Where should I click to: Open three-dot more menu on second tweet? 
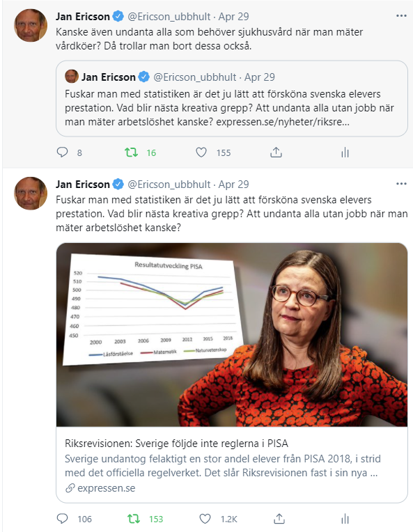(401, 184)
